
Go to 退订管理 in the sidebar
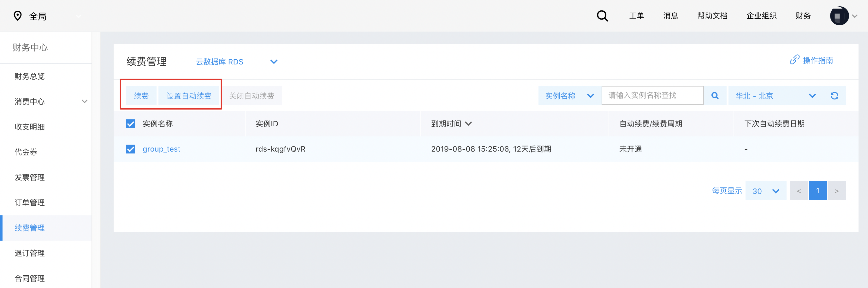30,253
